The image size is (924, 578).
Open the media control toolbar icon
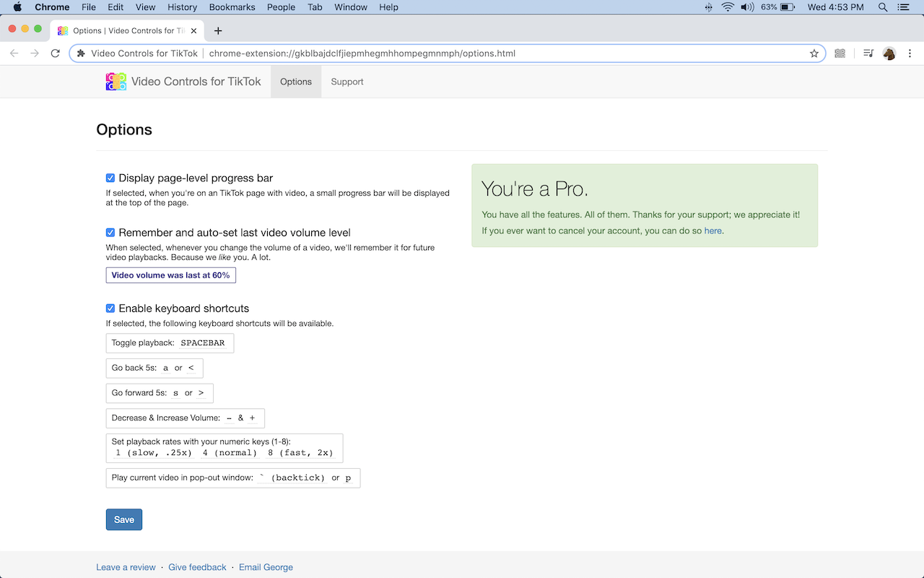click(868, 53)
